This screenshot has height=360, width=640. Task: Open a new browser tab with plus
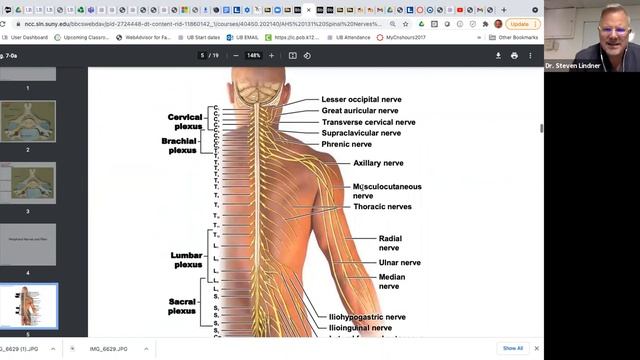point(504,10)
